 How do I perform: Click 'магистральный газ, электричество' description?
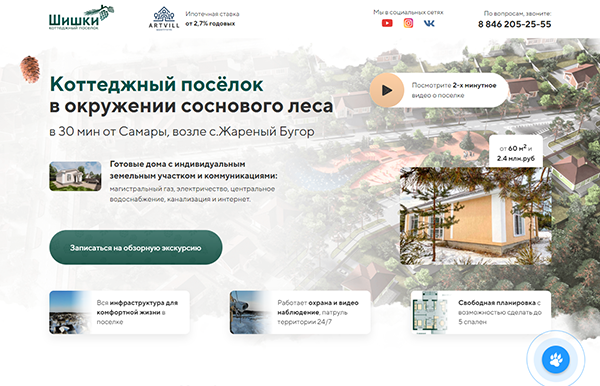coord(192,194)
